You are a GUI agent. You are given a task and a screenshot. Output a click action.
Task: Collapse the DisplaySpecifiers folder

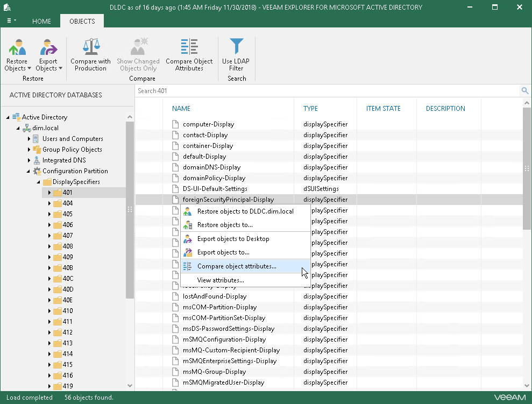click(x=38, y=182)
